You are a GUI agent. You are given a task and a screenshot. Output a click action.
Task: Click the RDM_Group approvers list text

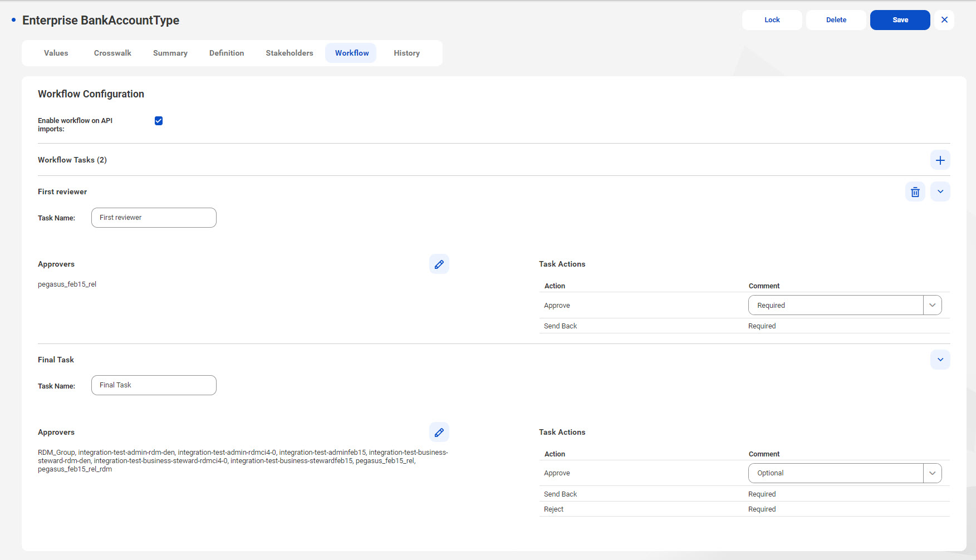coord(243,461)
